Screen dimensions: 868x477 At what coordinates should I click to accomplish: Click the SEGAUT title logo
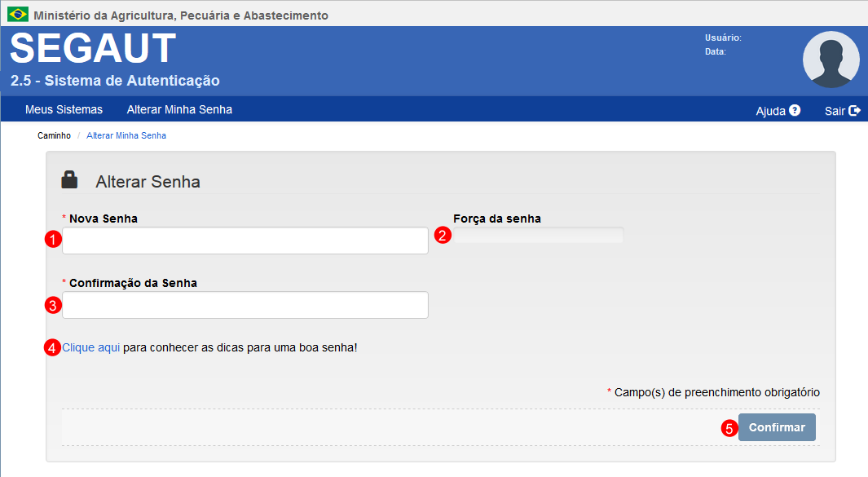93,49
